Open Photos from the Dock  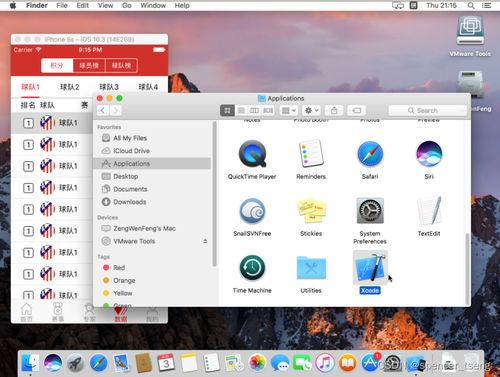(257, 363)
